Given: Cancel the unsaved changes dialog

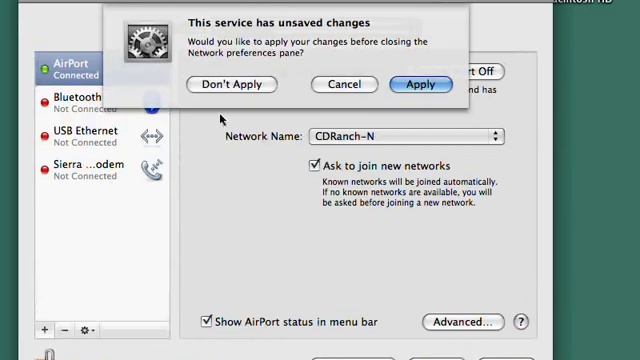Looking at the screenshot, I should (x=344, y=84).
